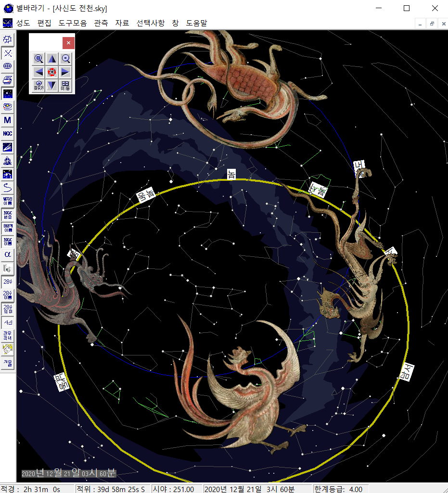Click the '찾기' find button in navigation panel
The width and height of the screenshot is (448, 493).
point(38,86)
